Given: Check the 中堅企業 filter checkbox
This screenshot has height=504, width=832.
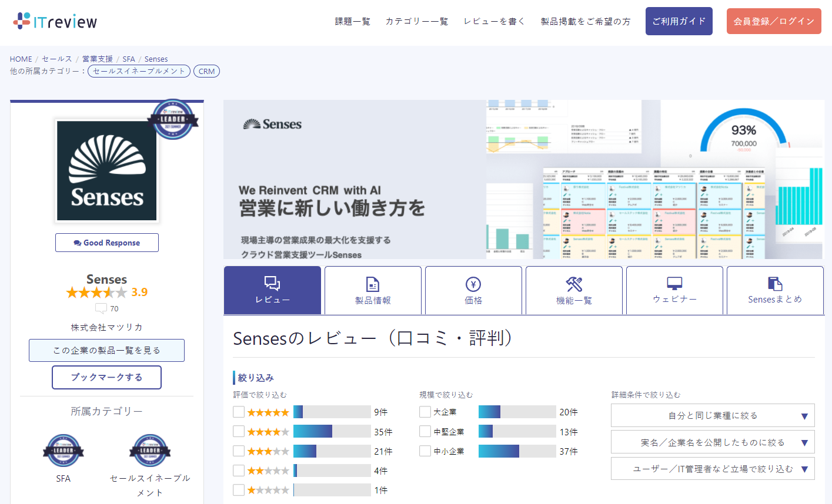Looking at the screenshot, I should 425,431.
